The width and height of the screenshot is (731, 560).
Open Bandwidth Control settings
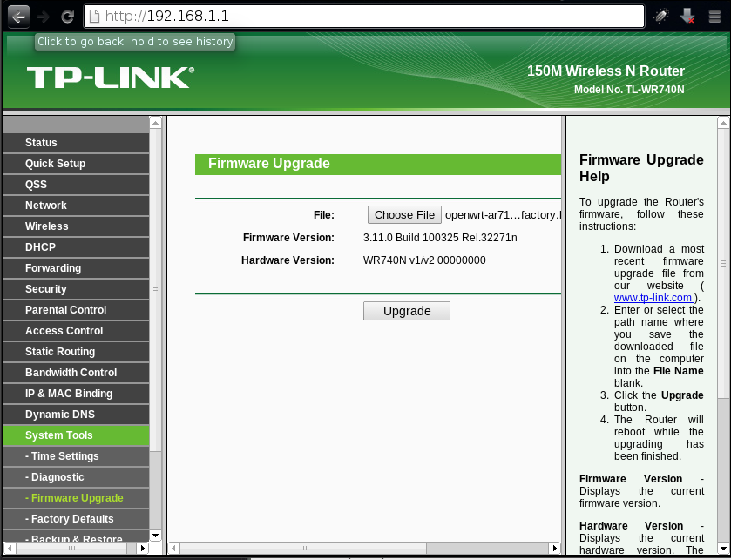point(76,373)
